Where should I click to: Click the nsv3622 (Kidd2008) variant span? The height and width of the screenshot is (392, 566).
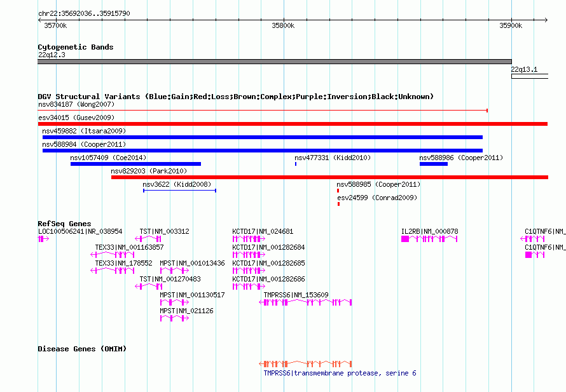180,191
